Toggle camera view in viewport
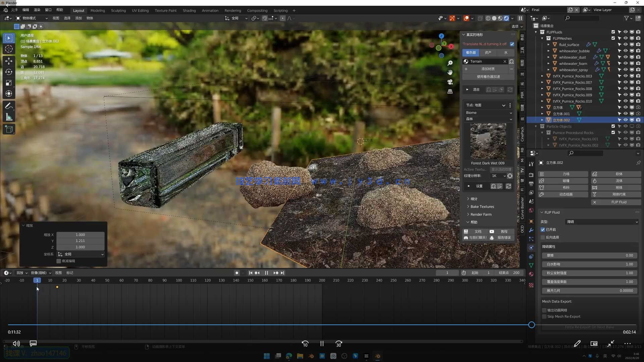 click(450, 82)
